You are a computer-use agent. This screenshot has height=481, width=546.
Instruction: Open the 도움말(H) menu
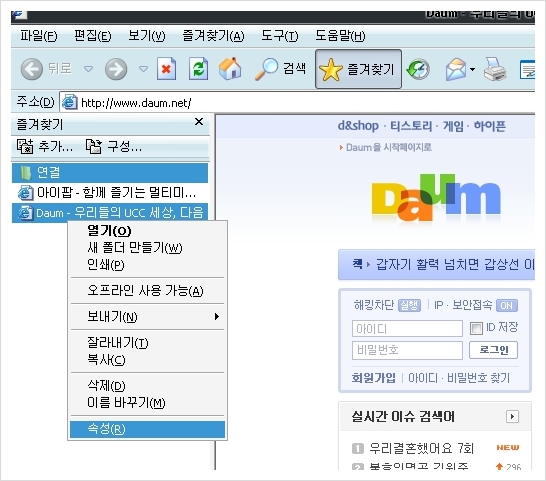[340, 36]
